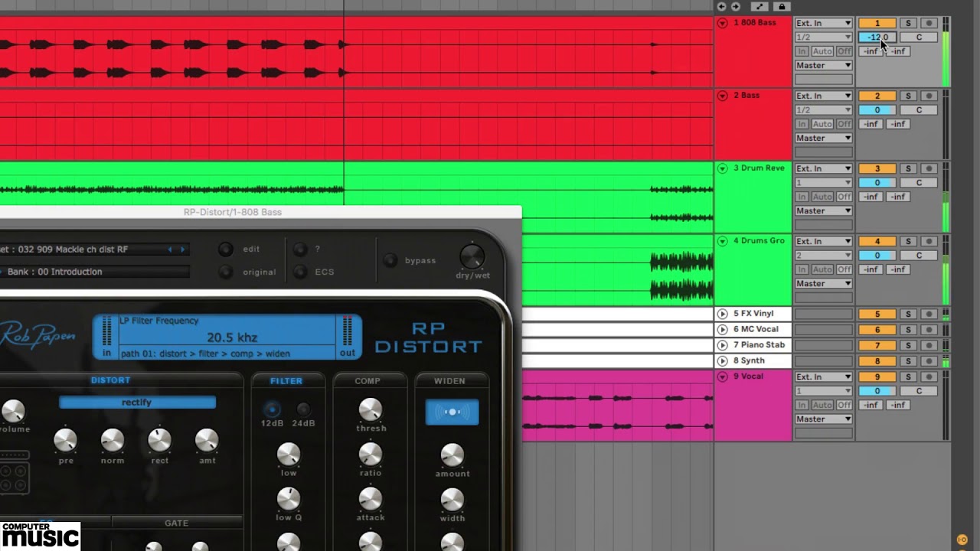
Task: Open the rectify distortion type selector
Action: 137,403
